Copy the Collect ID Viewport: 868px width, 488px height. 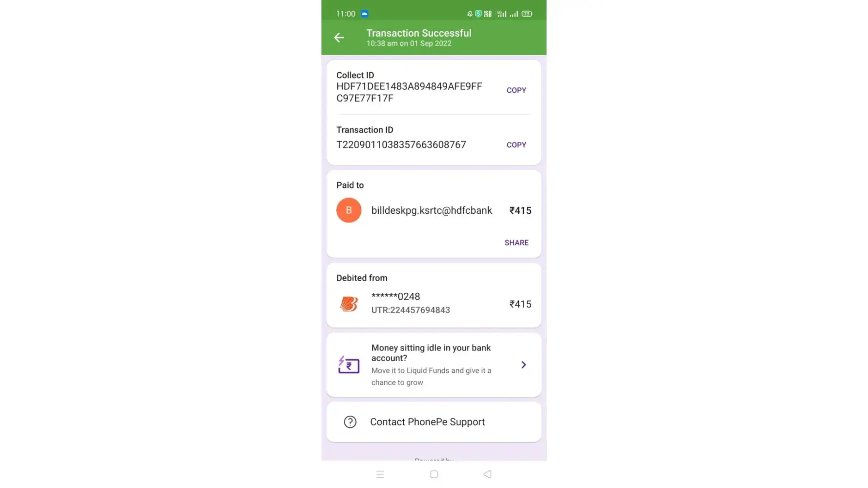click(516, 90)
